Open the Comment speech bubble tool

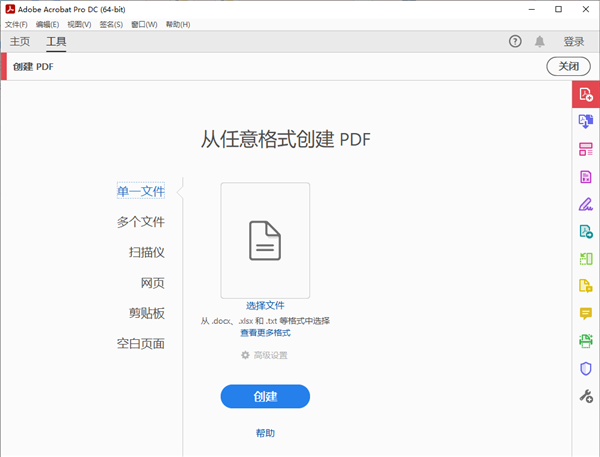point(585,313)
